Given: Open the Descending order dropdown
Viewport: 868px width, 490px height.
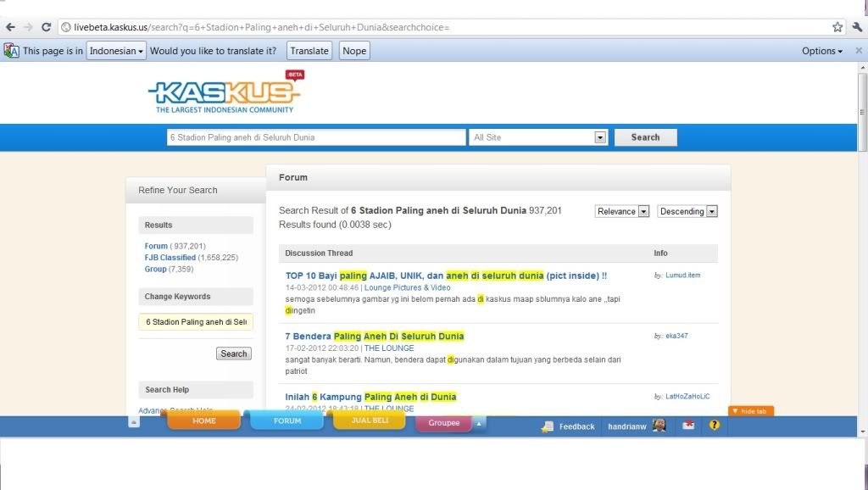Looking at the screenshot, I should point(687,211).
